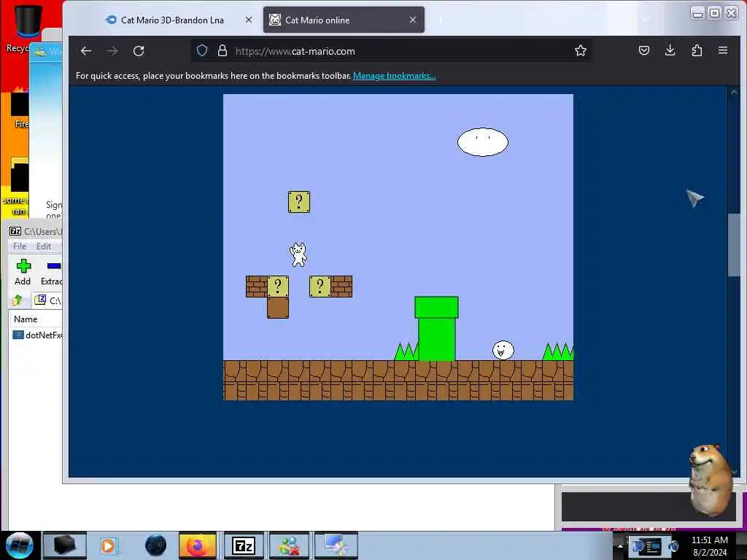The width and height of the screenshot is (747, 560).
Task: Click the Firefox taskbar button
Action: click(198, 545)
